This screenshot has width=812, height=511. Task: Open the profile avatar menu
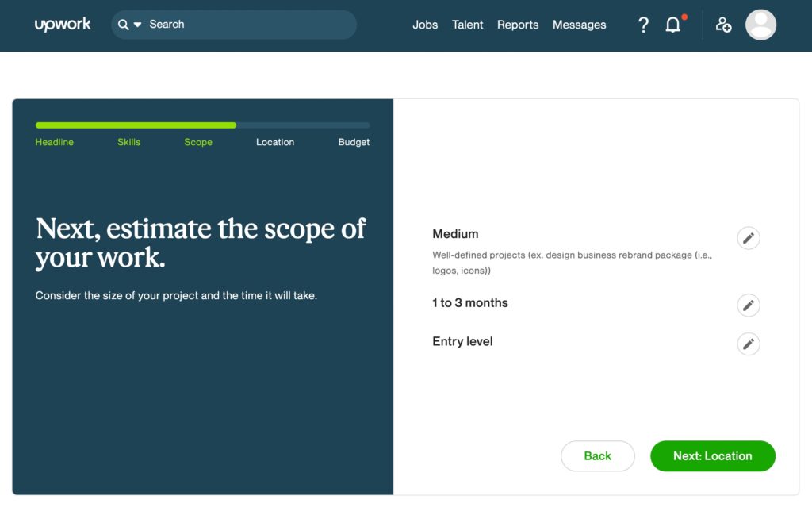(760, 25)
